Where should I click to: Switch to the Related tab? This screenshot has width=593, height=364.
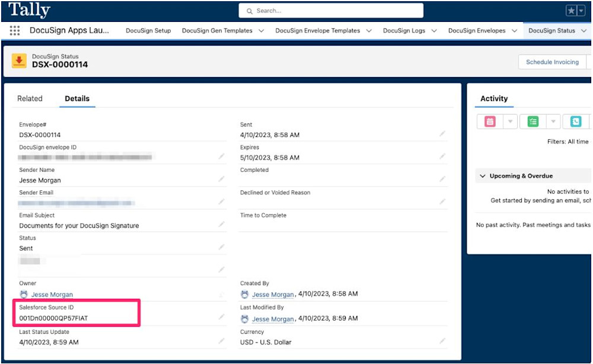tap(30, 98)
